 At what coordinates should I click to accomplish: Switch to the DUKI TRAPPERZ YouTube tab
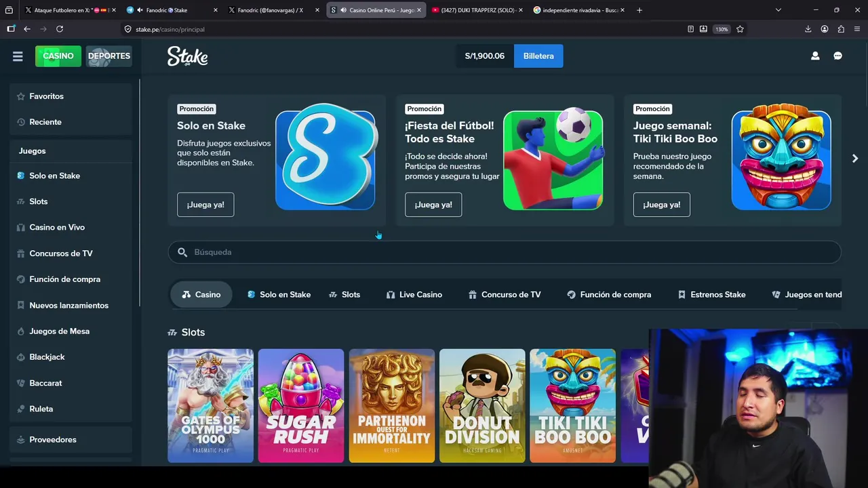tap(477, 10)
